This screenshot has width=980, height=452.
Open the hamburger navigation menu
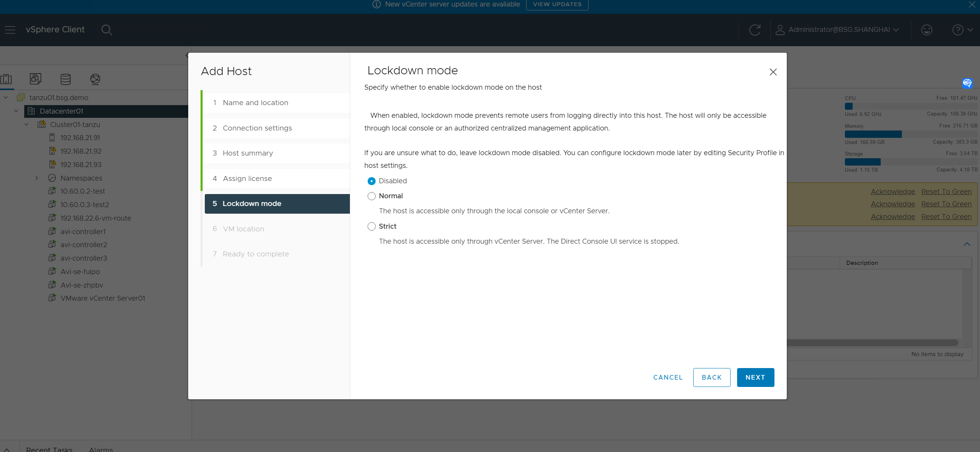tap(10, 30)
